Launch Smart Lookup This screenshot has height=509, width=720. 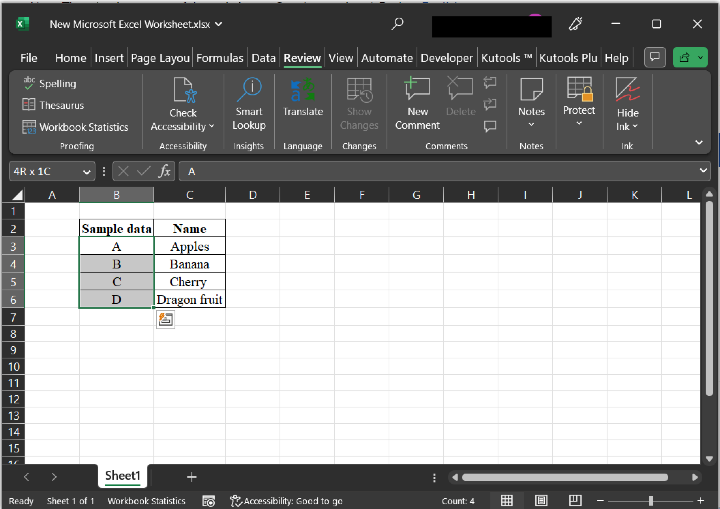[249, 103]
